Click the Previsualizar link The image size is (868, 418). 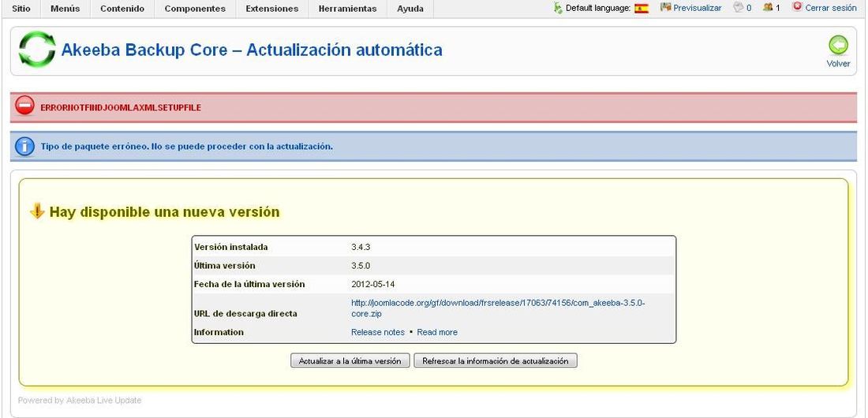click(x=698, y=9)
